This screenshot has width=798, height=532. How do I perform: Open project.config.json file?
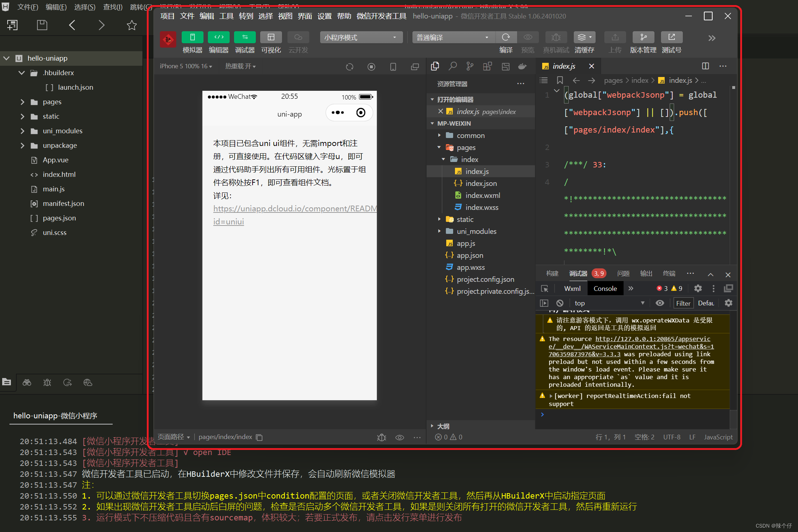(x=480, y=279)
